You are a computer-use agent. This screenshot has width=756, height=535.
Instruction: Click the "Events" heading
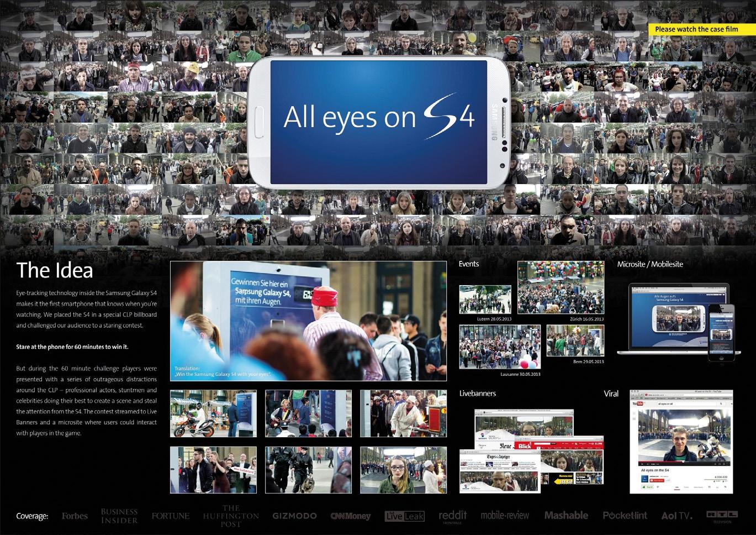coord(469,264)
